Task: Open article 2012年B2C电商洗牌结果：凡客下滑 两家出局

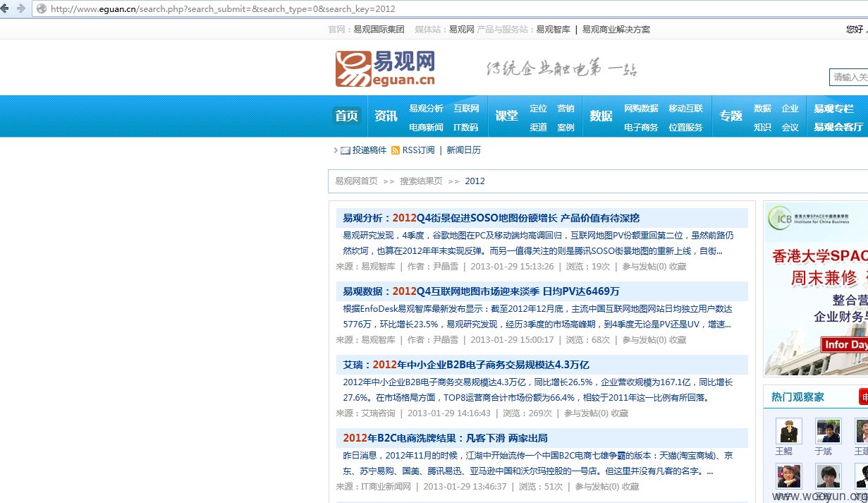Action: click(446, 438)
